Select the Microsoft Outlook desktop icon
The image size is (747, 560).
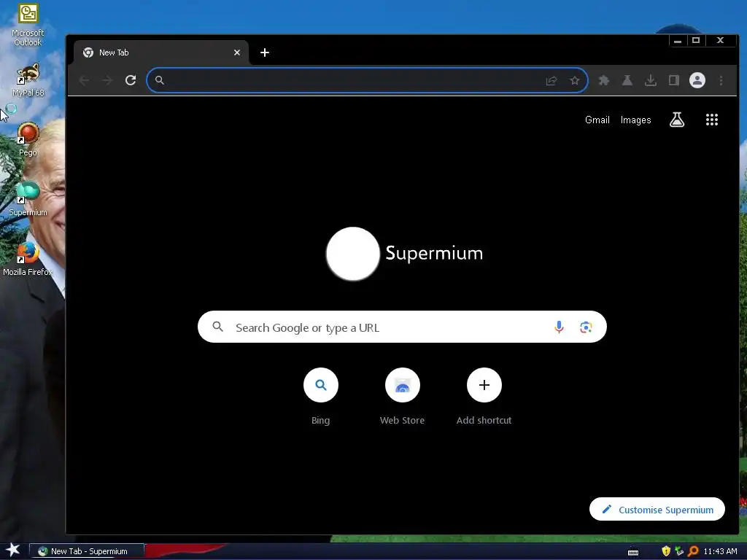(x=28, y=25)
